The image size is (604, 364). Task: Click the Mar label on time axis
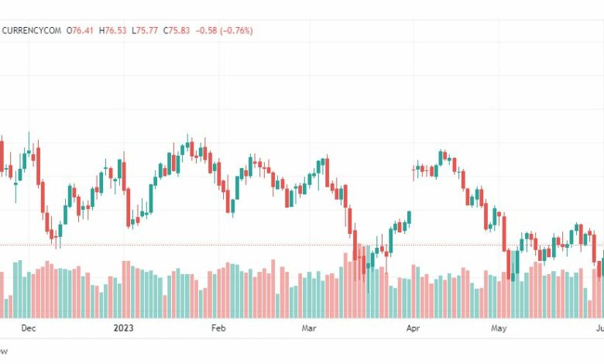click(309, 328)
